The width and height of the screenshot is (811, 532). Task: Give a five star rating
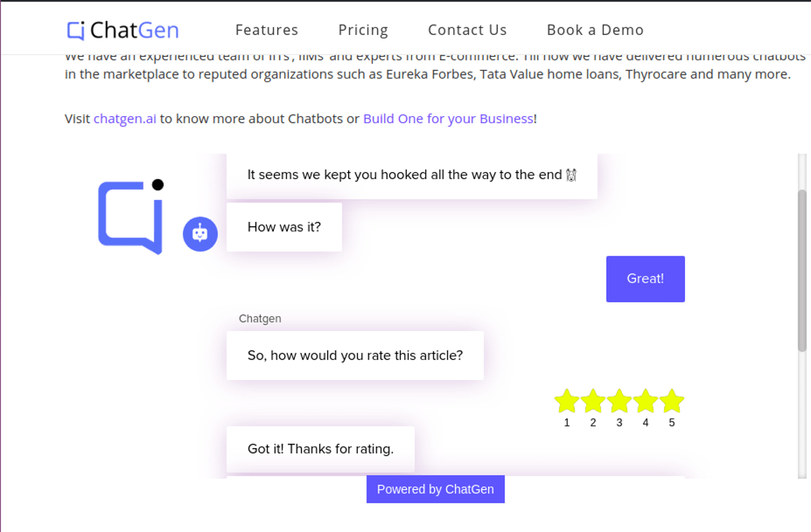pyautogui.click(x=672, y=401)
